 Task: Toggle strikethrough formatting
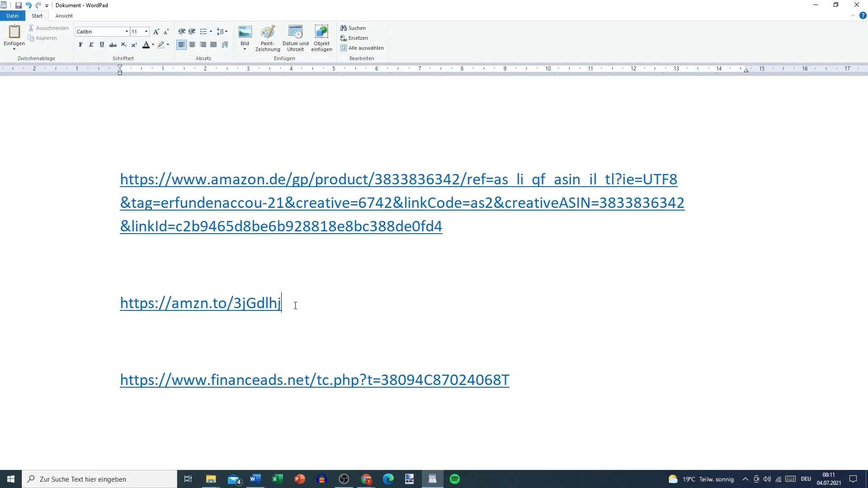point(113,45)
